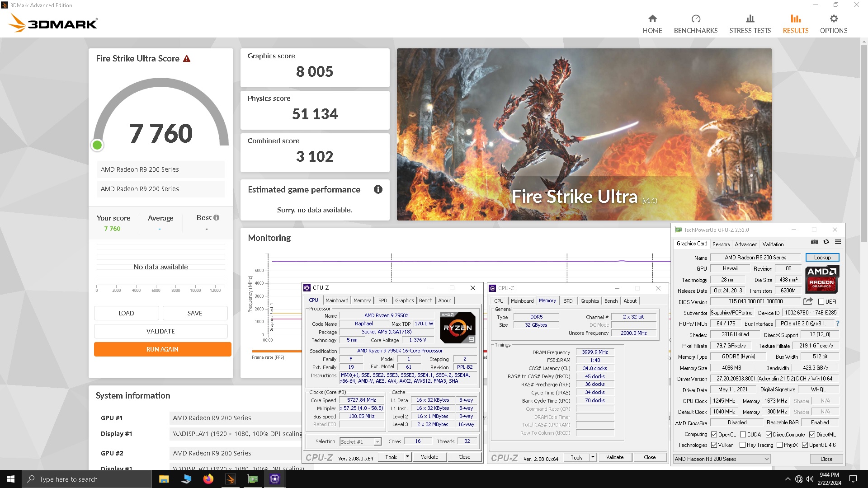Switch to GPU-Z taskbar icon
Image resolution: width=868 pixels, height=488 pixels.
coord(252,479)
